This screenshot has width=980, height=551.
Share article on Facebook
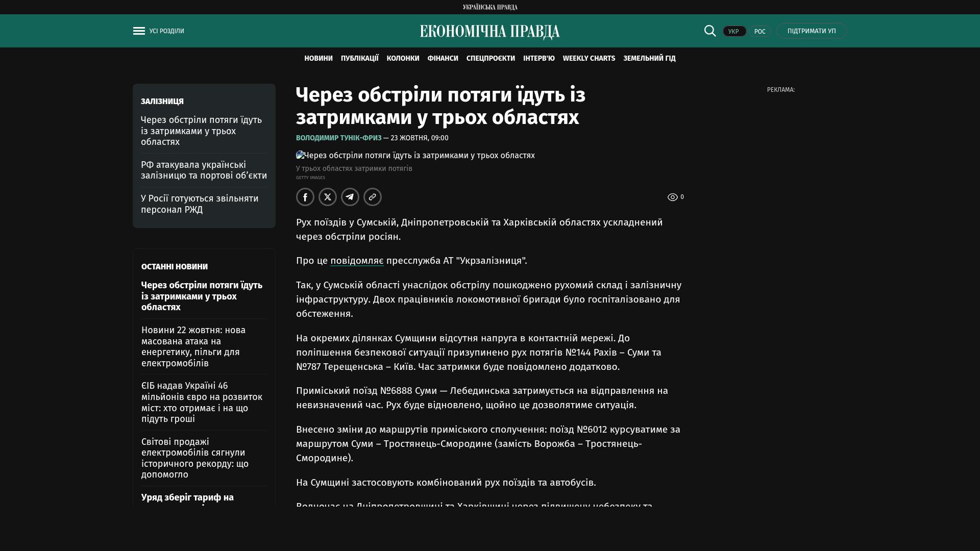point(305,197)
